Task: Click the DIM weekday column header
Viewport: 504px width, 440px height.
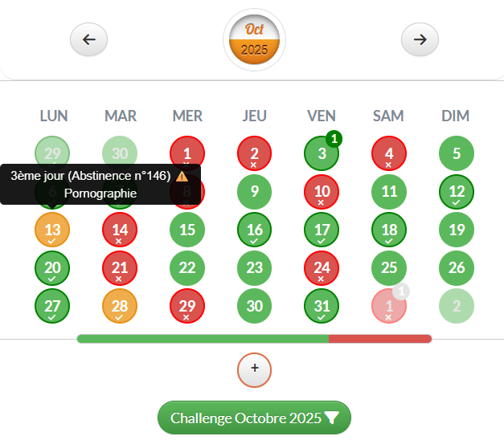Action: click(x=455, y=116)
